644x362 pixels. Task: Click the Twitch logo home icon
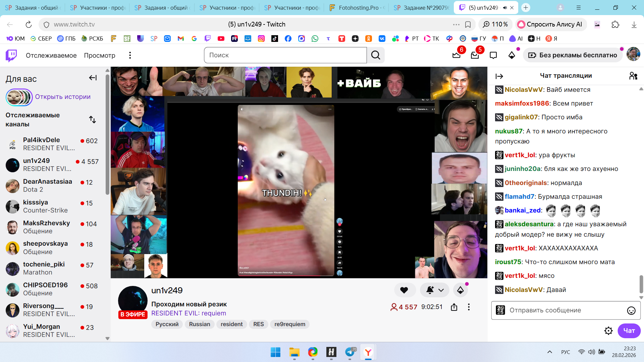pyautogui.click(x=11, y=55)
